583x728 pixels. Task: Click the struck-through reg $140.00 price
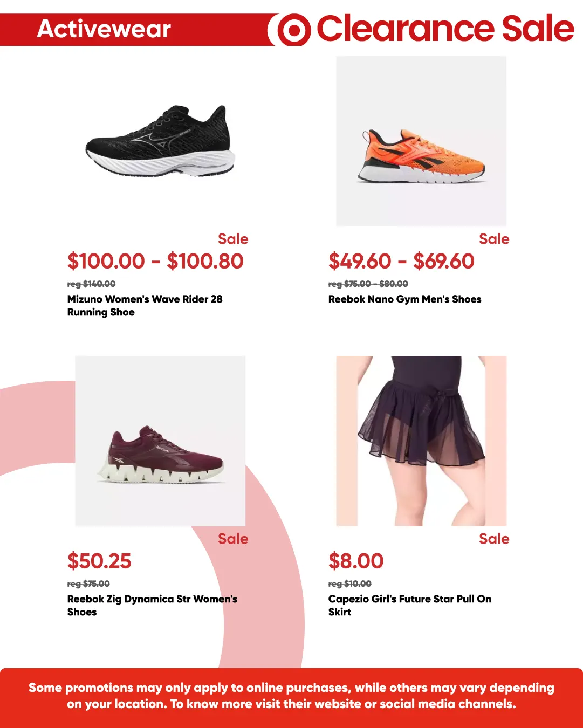(91, 284)
